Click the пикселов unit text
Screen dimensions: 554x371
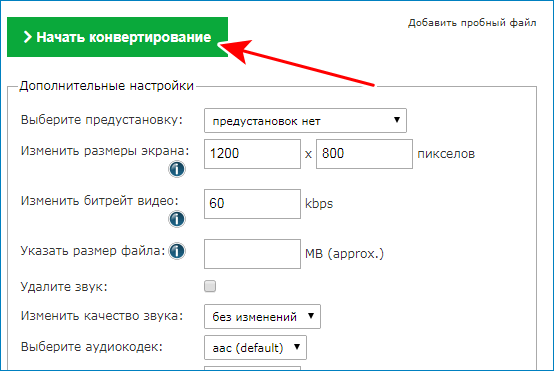446,154
